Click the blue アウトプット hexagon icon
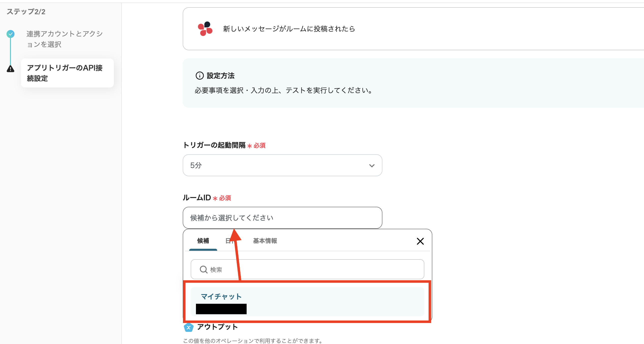 point(188,327)
